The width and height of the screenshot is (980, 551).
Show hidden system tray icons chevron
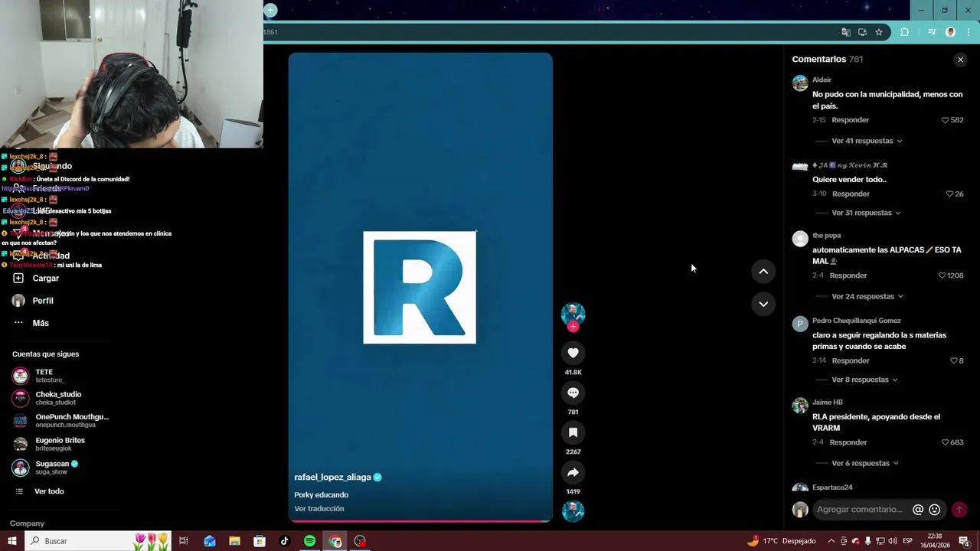(x=831, y=541)
